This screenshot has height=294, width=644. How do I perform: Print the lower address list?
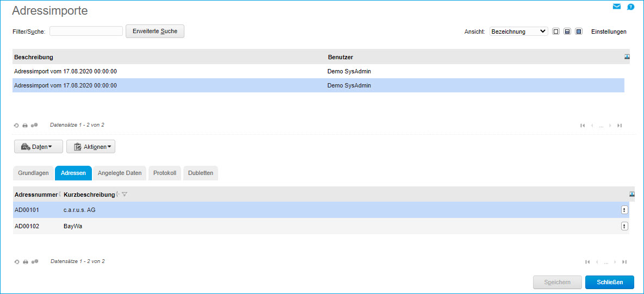click(25, 261)
